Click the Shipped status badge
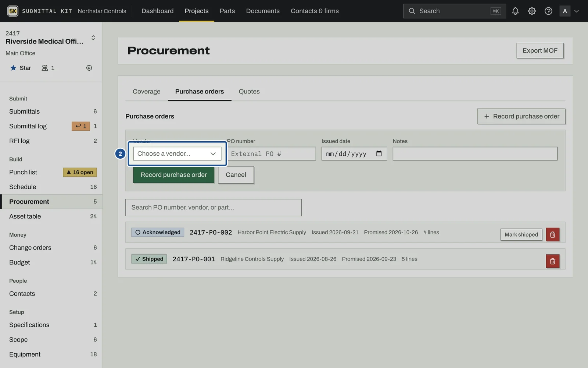588x368 pixels. (149, 259)
